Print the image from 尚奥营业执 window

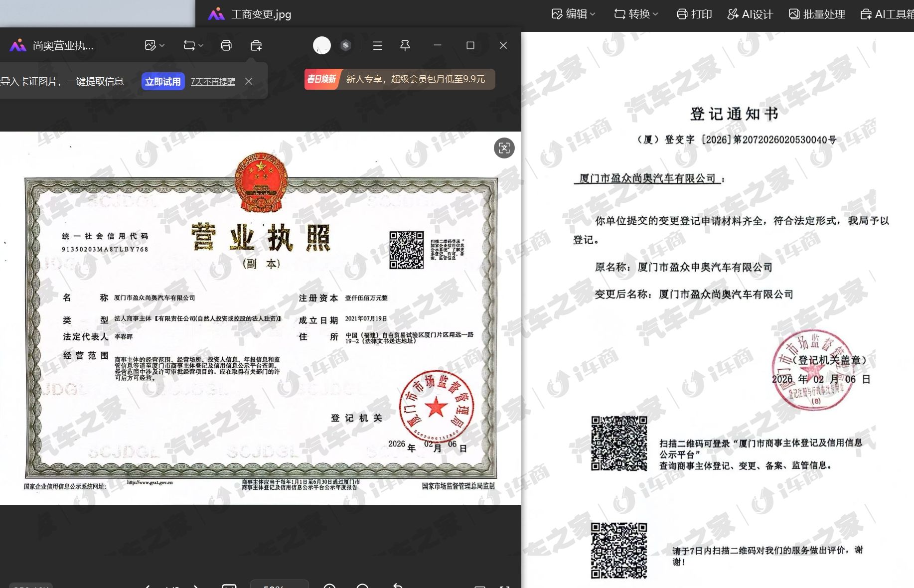[226, 46]
